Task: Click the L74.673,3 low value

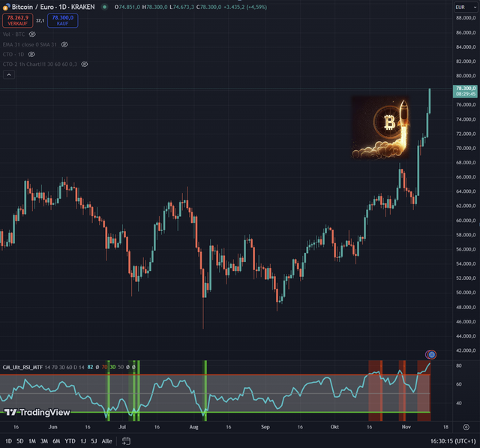Action: [x=181, y=7]
